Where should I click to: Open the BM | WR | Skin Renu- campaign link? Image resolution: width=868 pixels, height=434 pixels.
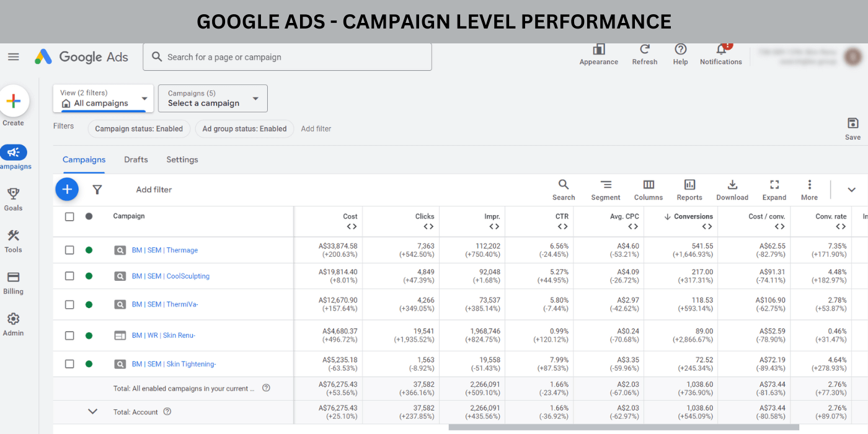pos(163,335)
